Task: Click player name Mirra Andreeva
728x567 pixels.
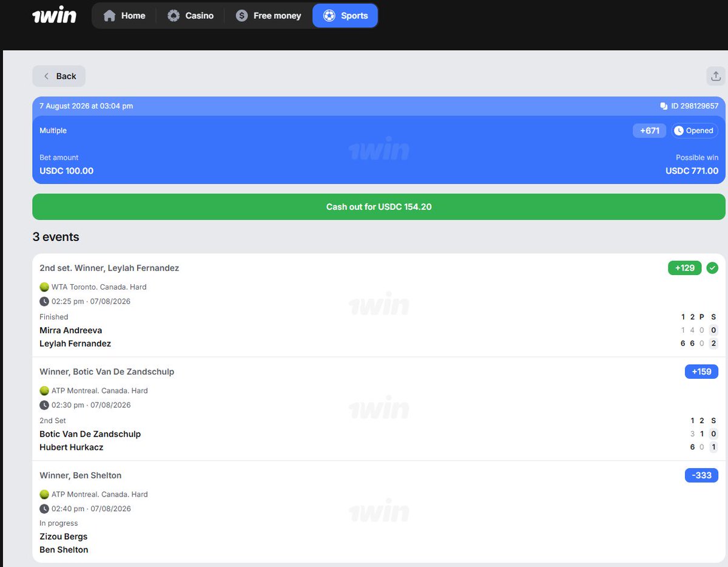Action: click(x=71, y=330)
